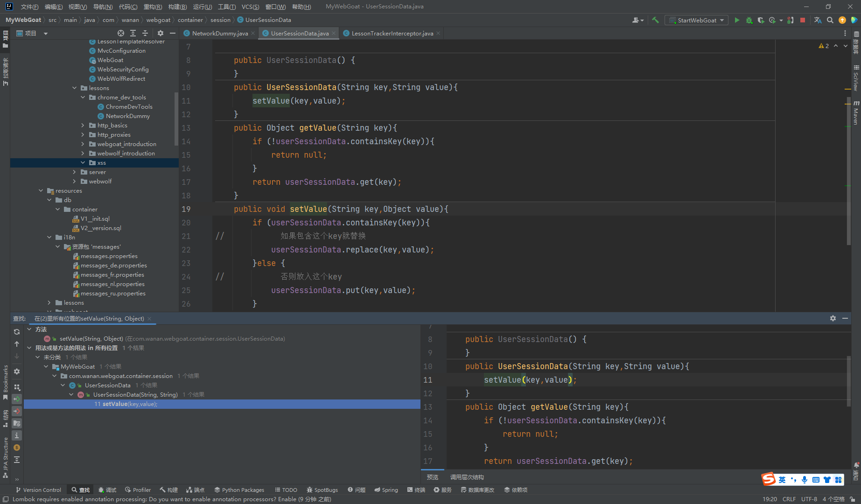Open Version Control tool window
Image resolution: width=861 pixels, height=504 pixels.
[x=38, y=490]
